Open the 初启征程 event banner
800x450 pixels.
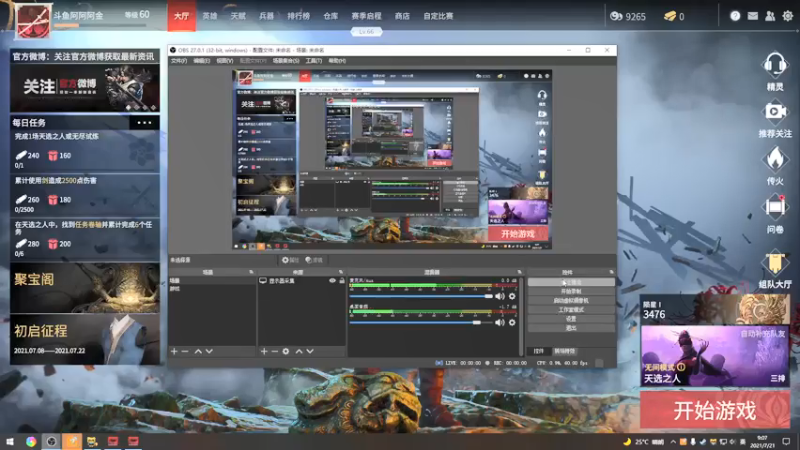(85, 339)
